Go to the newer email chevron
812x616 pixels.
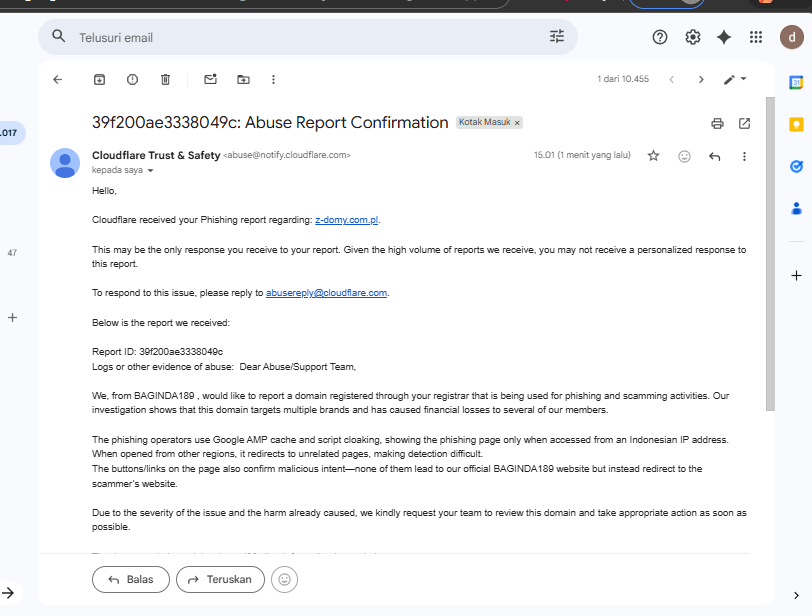click(x=672, y=79)
